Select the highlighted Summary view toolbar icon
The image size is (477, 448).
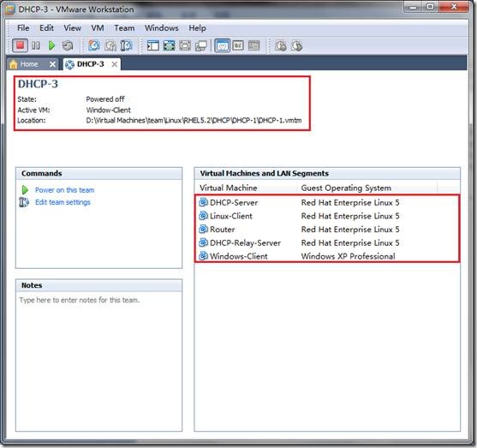223,45
